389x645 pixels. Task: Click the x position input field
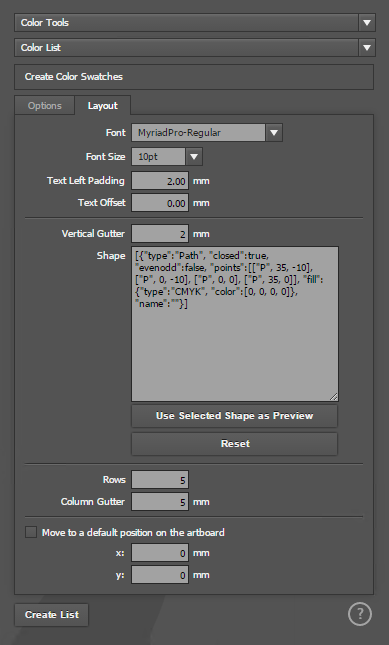click(x=160, y=553)
